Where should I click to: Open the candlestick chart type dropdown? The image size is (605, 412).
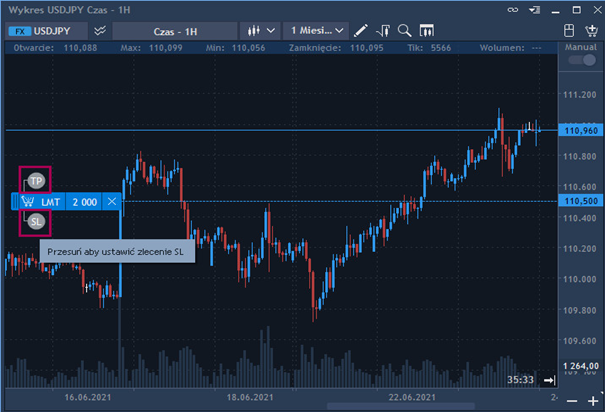259,30
